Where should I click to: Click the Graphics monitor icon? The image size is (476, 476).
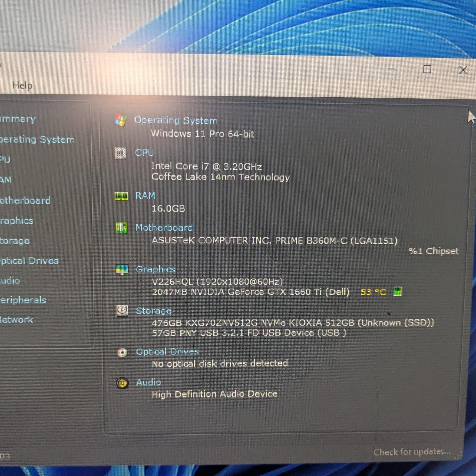[122, 270]
